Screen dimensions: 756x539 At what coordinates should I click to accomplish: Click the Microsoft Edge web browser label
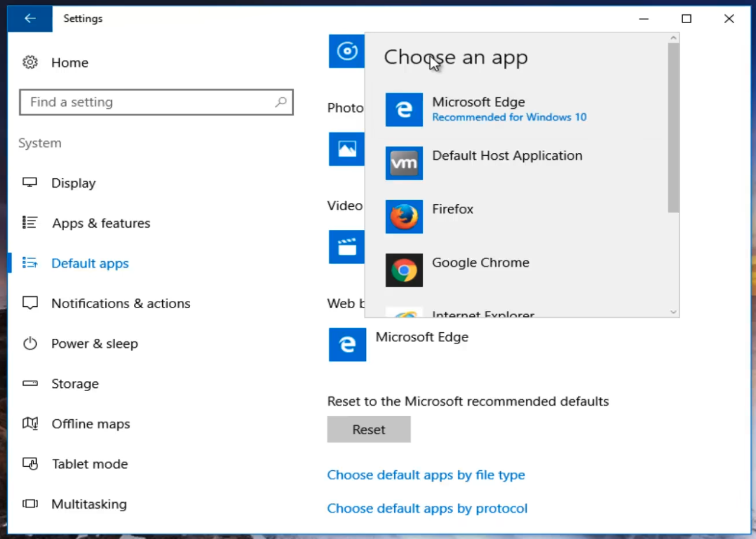422,337
